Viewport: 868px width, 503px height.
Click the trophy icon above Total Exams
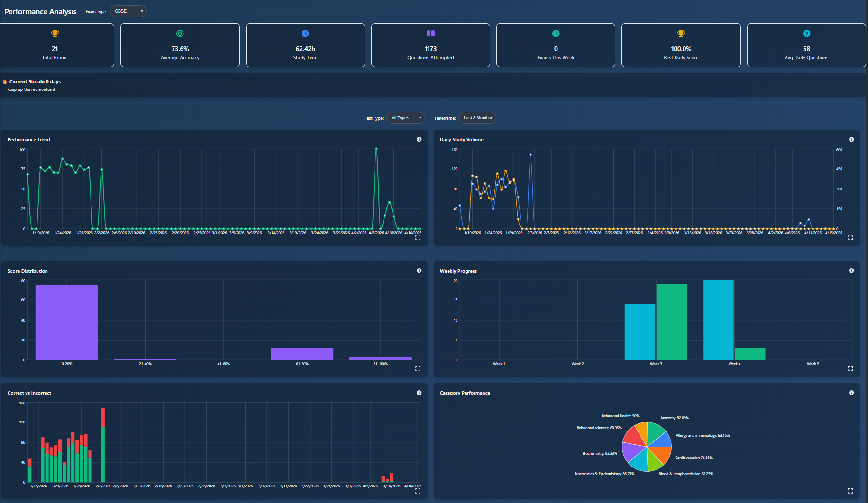click(55, 33)
